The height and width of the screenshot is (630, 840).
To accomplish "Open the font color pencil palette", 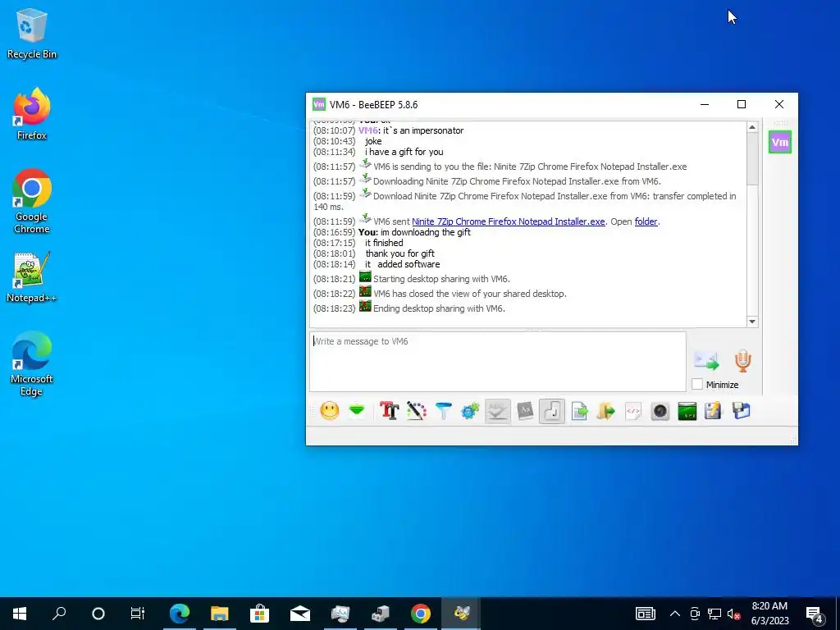I will tap(416, 412).
